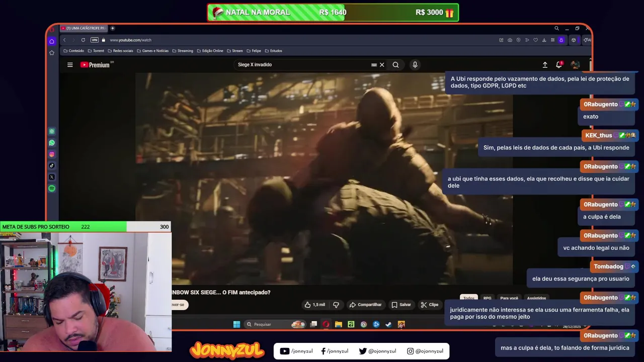
Task: Open YouTube notifications bell
Action: [x=559, y=65]
